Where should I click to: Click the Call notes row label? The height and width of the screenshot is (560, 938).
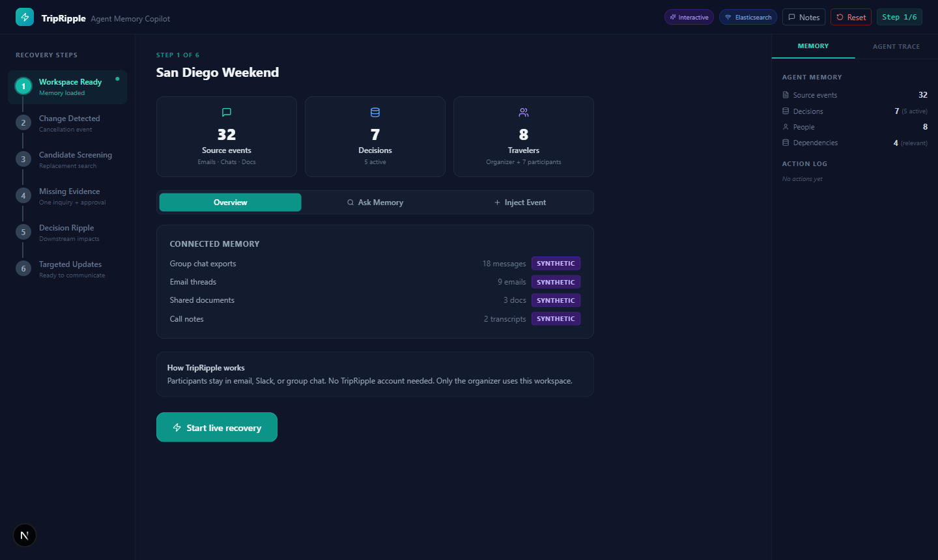pyautogui.click(x=186, y=319)
